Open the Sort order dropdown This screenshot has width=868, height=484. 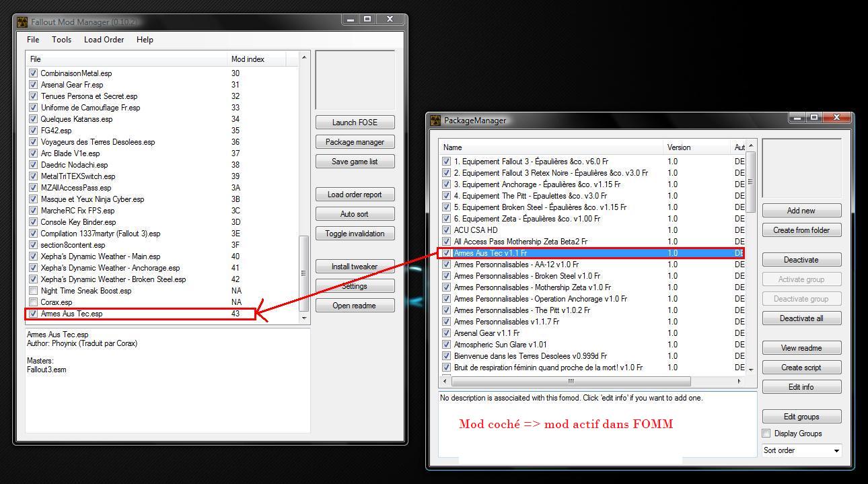(801, 450)
